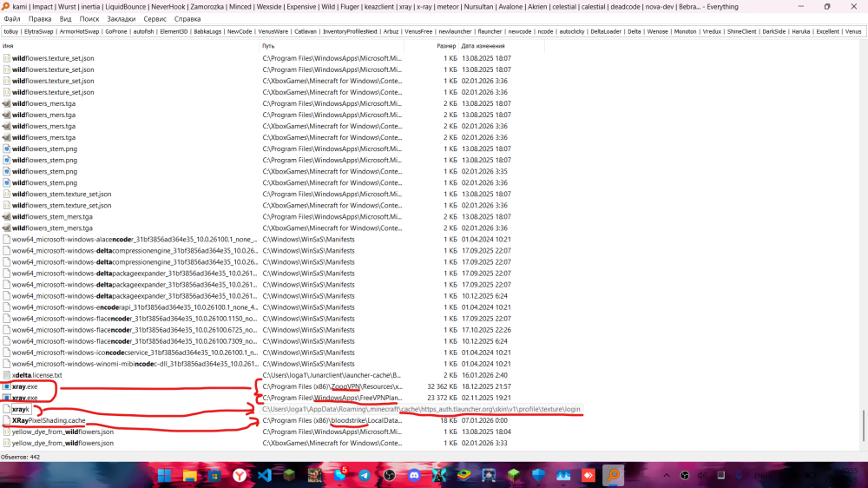The width and height of the screenshot is (868, 488).
Task: Click icon of wildflowers_stem.png dated 02.01.2026 3:35
Action: [x=7, y=171]
